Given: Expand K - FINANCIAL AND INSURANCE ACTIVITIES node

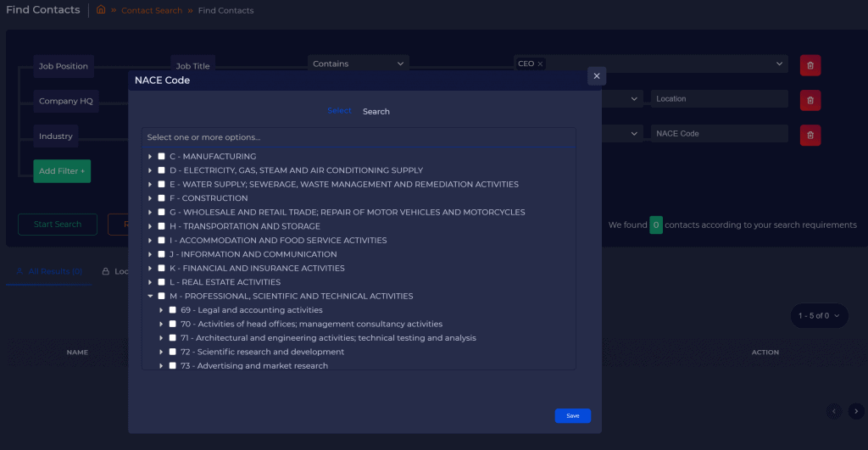Looking at the screenshot, I should click(150, 269).
